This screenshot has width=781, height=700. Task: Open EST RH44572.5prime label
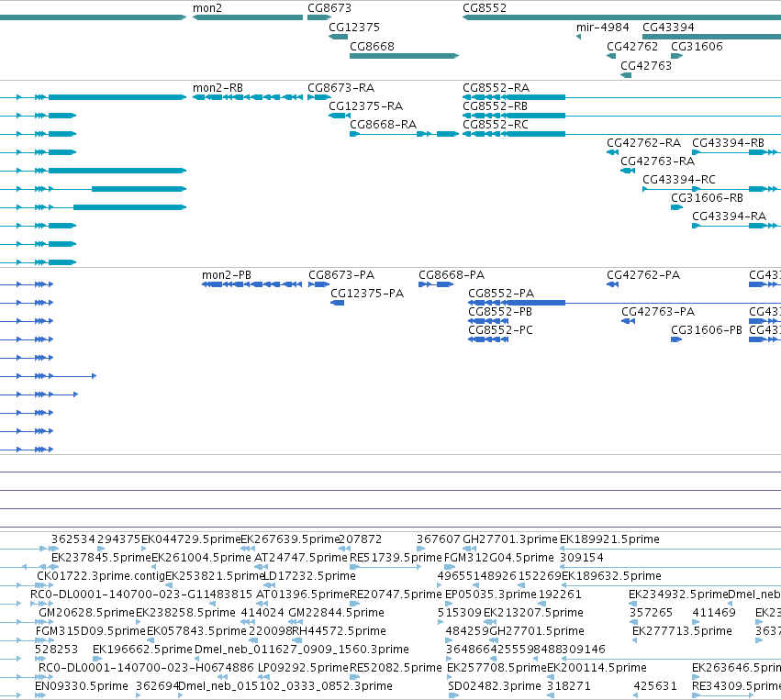coord(339,631)
